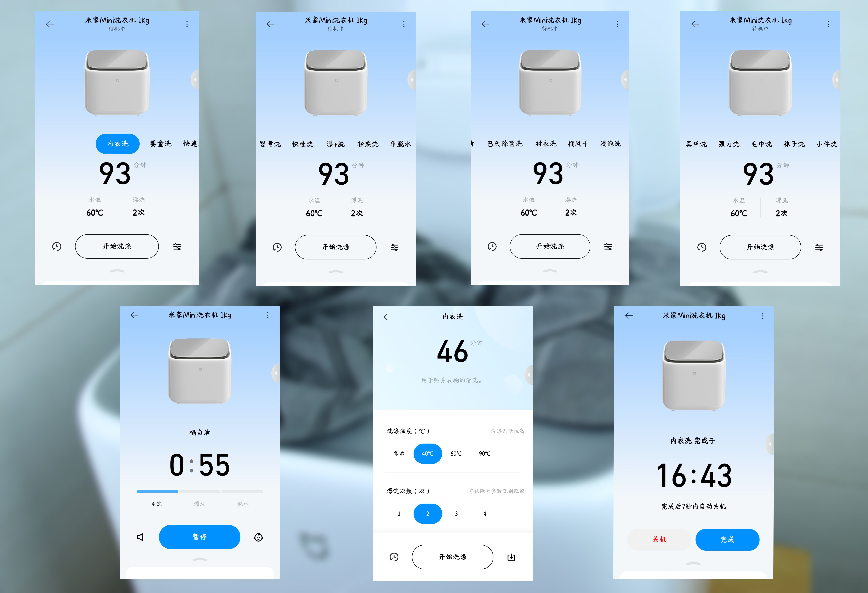
Task: Tap schedule clock icon on 46 分钟 settings screen
Action: (394, 557)
